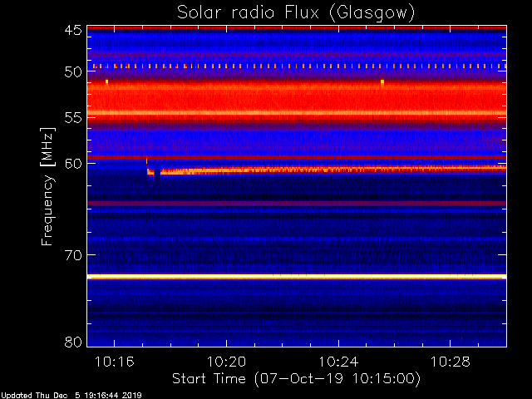Click the 10:28 time tick label

[x=451, y=362]
